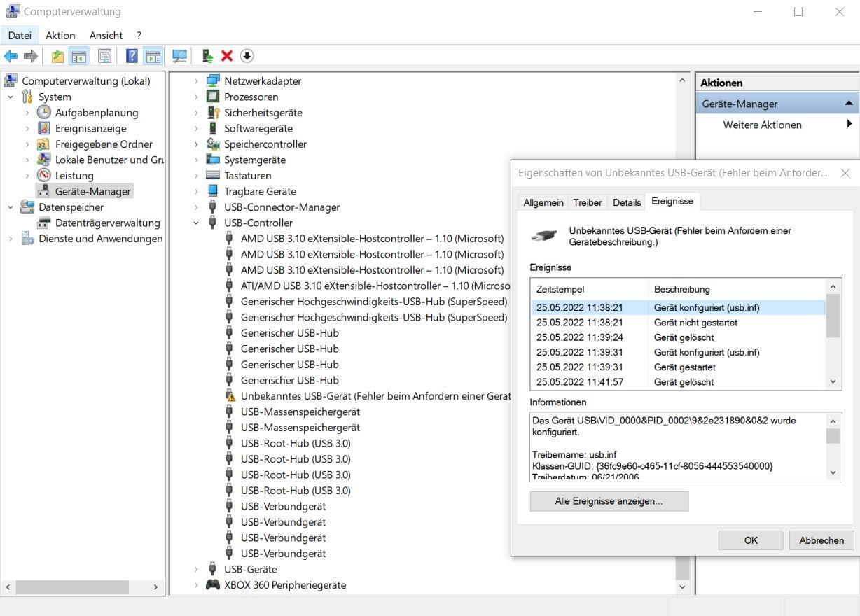
Task: Collapse the Geräte-Manager actions section
Action: point(848,104)
